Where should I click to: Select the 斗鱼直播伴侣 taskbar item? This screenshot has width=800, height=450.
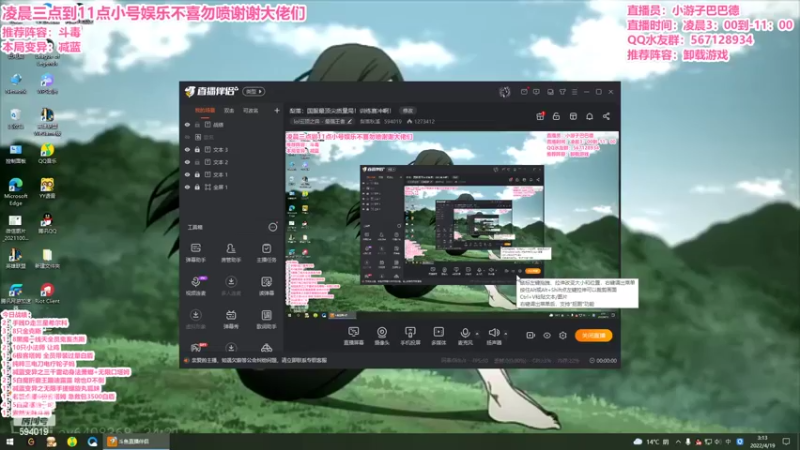[137, 441]
